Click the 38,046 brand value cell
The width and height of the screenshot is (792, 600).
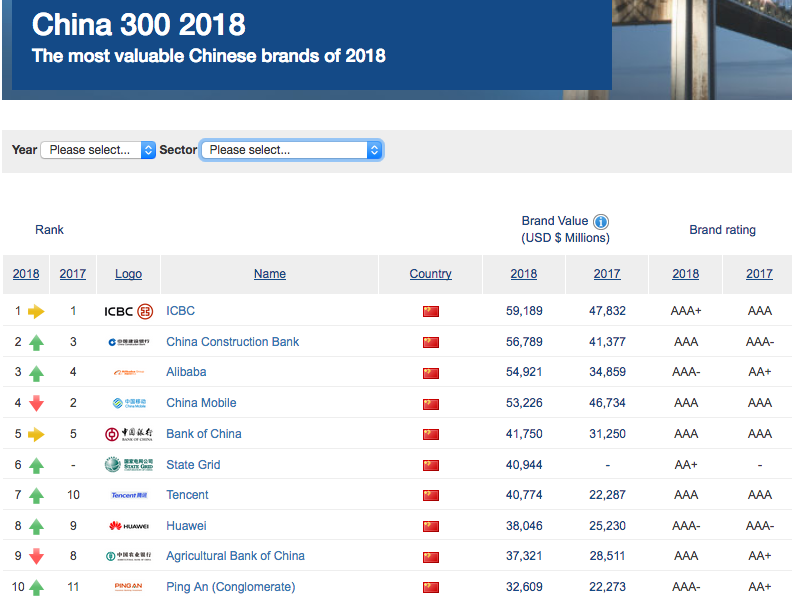click(x=524, y=526)
